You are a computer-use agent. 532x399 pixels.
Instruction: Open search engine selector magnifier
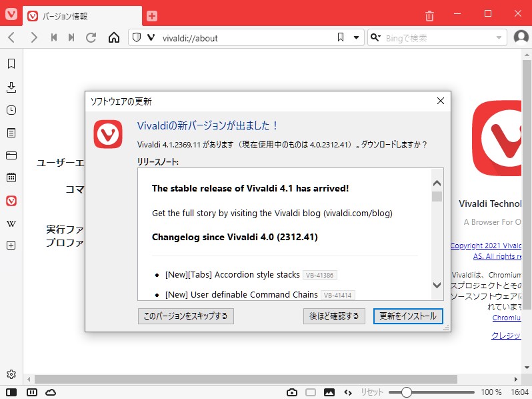[x=375, y=37]
